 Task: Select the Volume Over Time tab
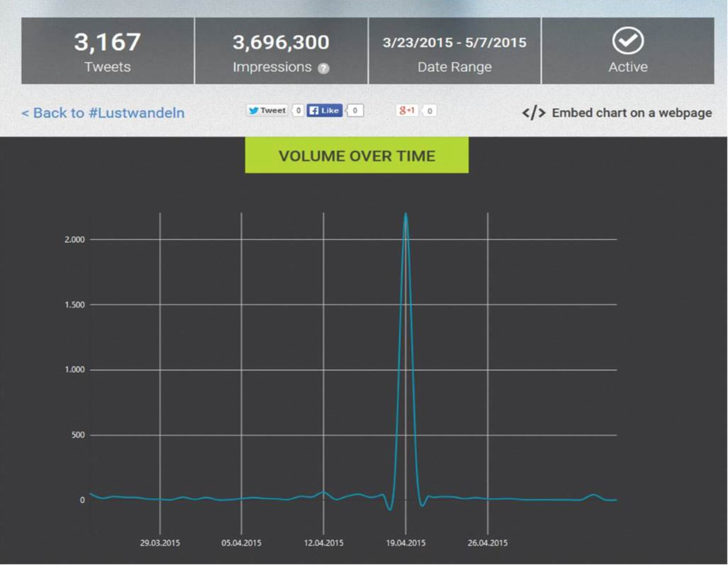356,156
